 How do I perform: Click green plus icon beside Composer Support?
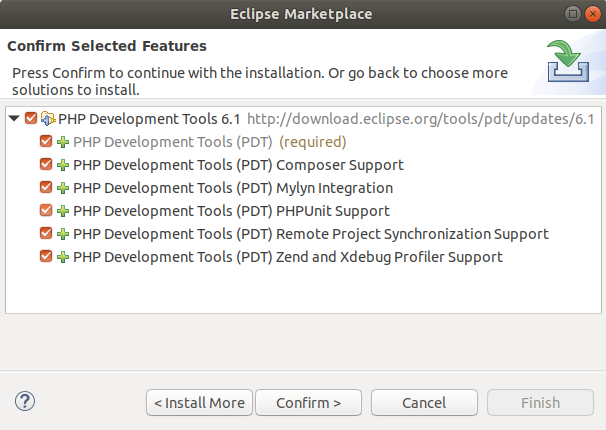point(63,165)
